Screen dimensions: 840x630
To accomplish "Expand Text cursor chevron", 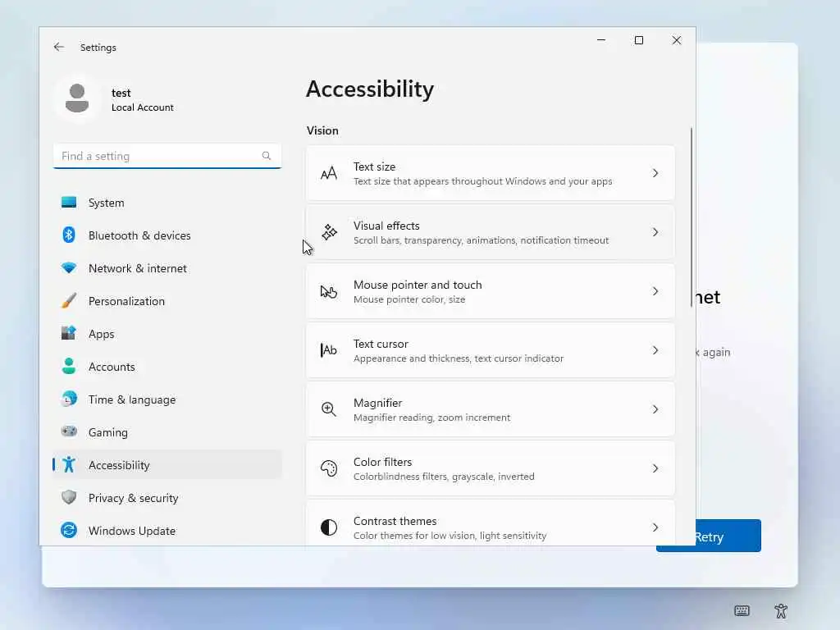I will click(655, 349).
